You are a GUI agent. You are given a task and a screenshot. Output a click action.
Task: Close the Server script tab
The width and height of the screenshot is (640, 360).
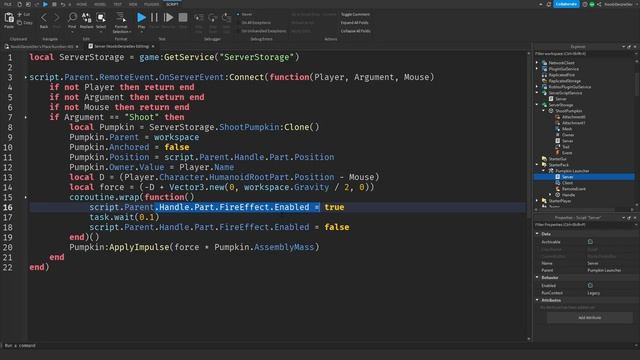click(153, 47)
